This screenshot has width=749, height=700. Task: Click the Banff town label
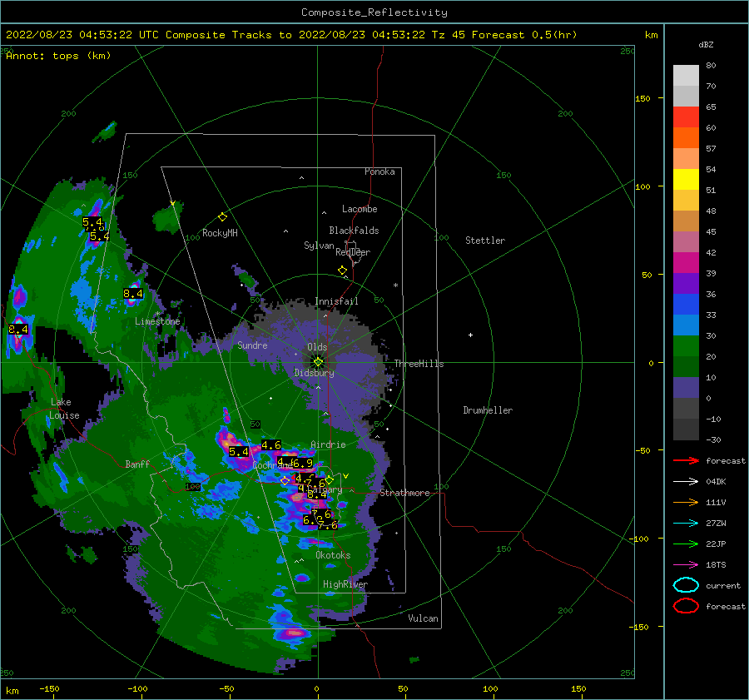pyautogui.click(x=137, y=464)
